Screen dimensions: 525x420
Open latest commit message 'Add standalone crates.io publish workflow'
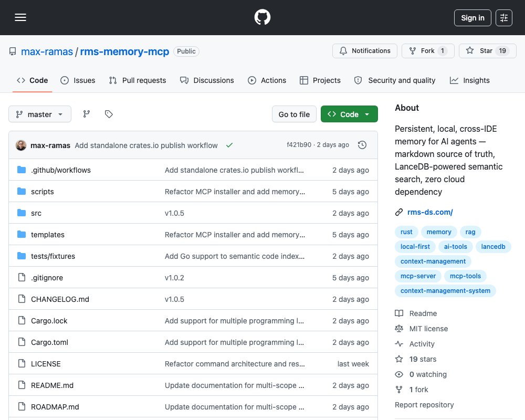(x=146, y=145)
